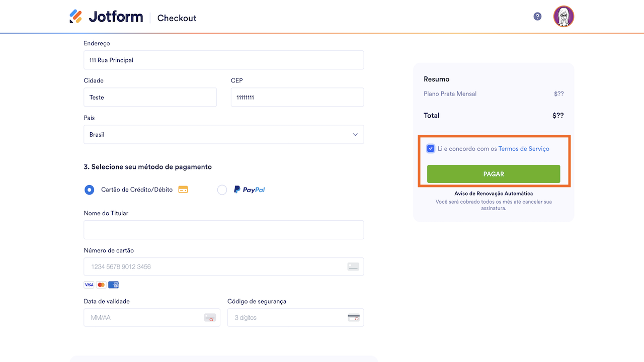
Task: Click the CEP input field
Action: pyautogui.click(x=297, y=98)
